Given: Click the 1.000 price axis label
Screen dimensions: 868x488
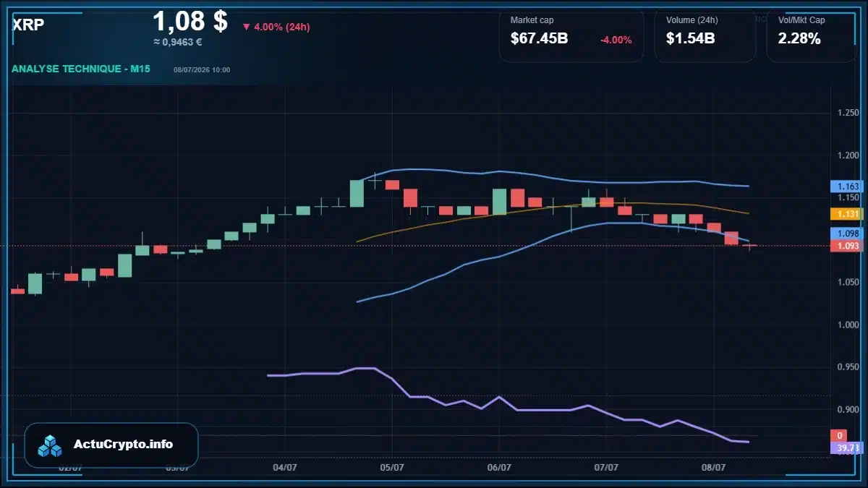Looking at the screenshot, I should coord(847,325).
